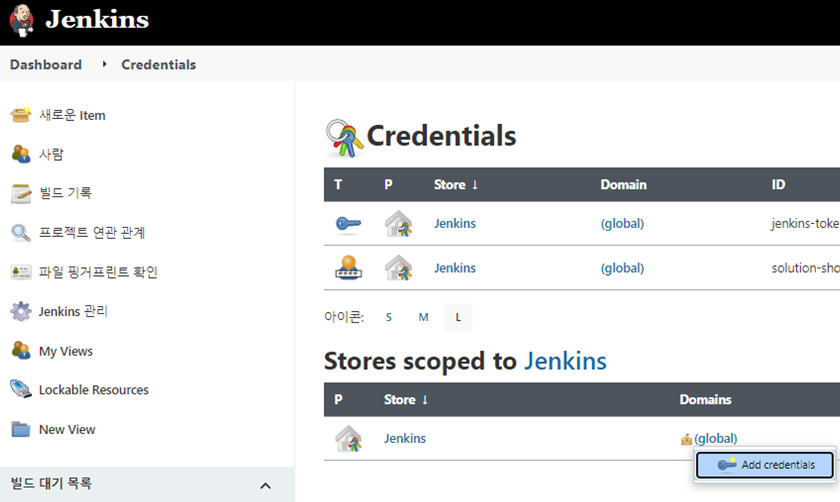Click the provider house icon in jenkins-token row

tap(399, 224)
